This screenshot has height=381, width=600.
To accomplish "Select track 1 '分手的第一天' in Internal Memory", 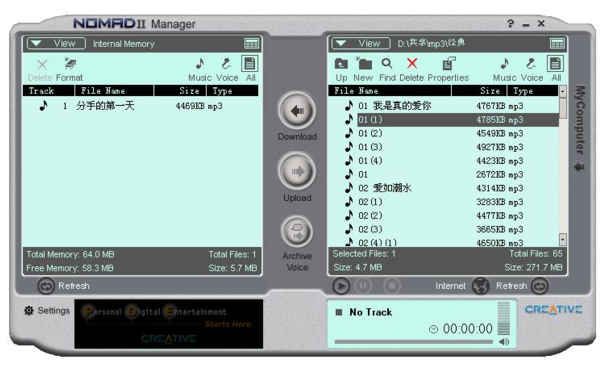I will [140, 106].
